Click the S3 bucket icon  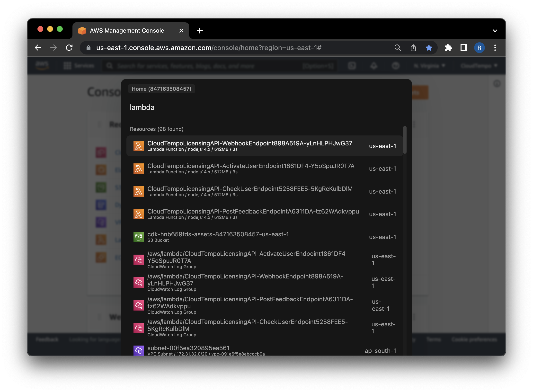(139, 237)
